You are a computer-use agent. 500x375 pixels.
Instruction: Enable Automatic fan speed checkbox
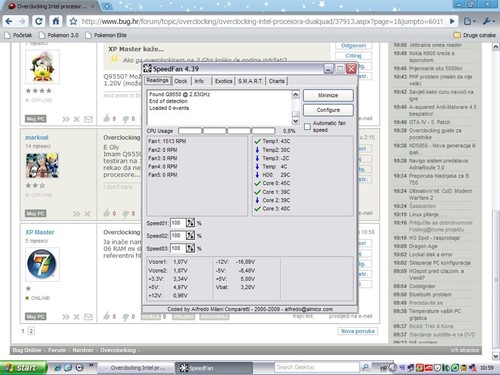pos(307,126)
